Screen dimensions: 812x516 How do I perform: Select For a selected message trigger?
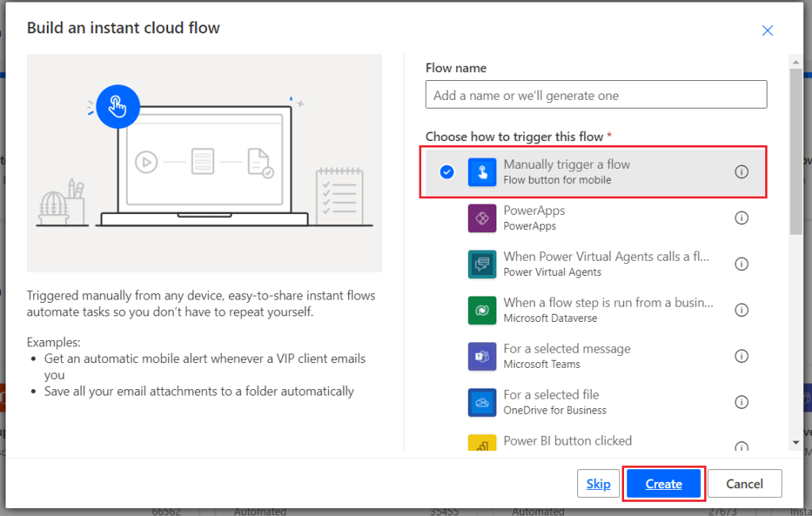point(596,356)
